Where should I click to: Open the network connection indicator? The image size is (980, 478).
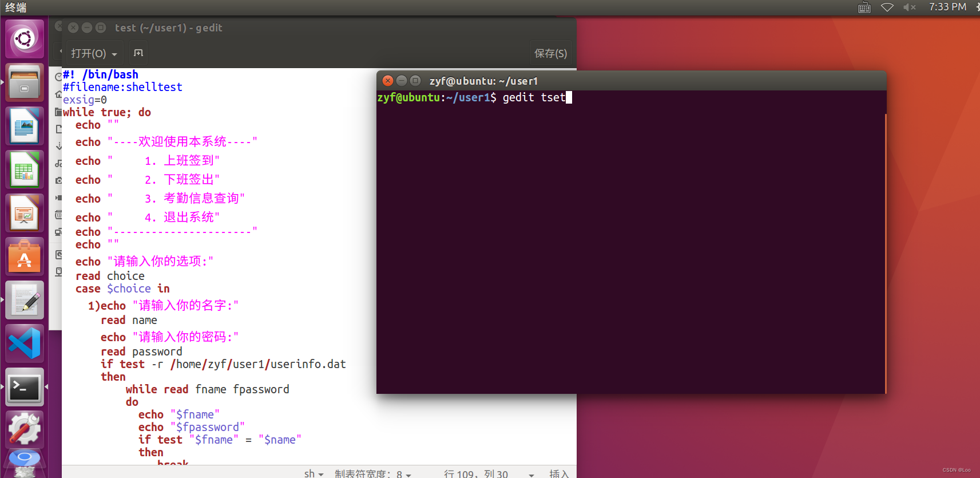click(887, 7)
